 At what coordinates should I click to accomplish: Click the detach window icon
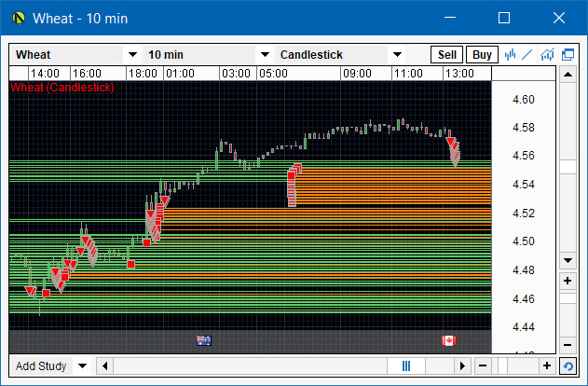(567, 55)
